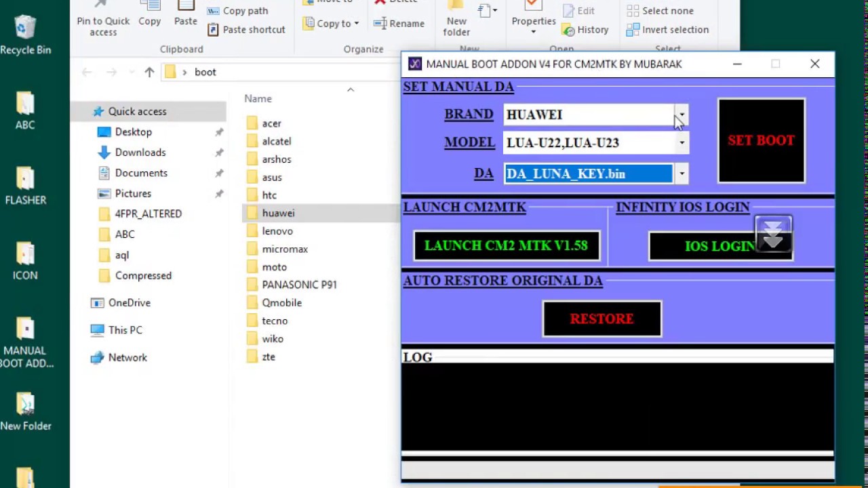Viewport: 868px width, 488px height.
Task: Click the Up arrow in Explorer
Action: tap(149, 72)
